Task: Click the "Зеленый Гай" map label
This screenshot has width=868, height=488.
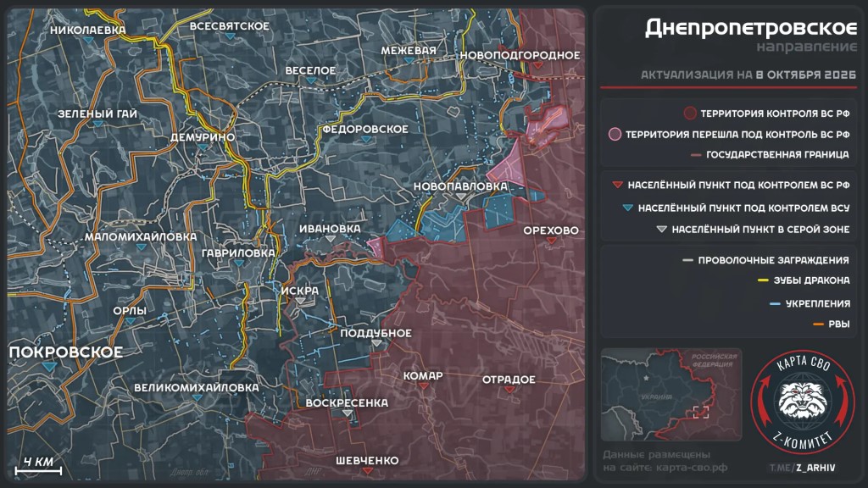Action: coord(97,114)
